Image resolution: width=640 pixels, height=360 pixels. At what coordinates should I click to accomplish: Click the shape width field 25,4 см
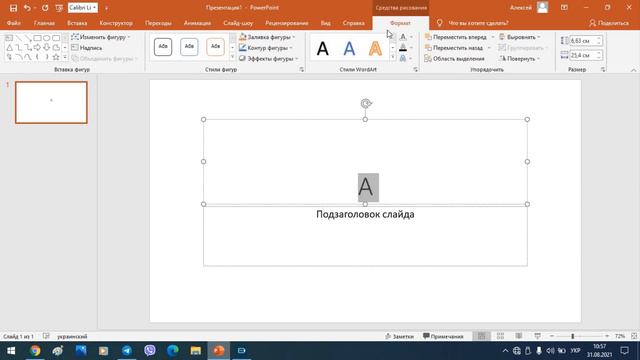click(583, 55)
